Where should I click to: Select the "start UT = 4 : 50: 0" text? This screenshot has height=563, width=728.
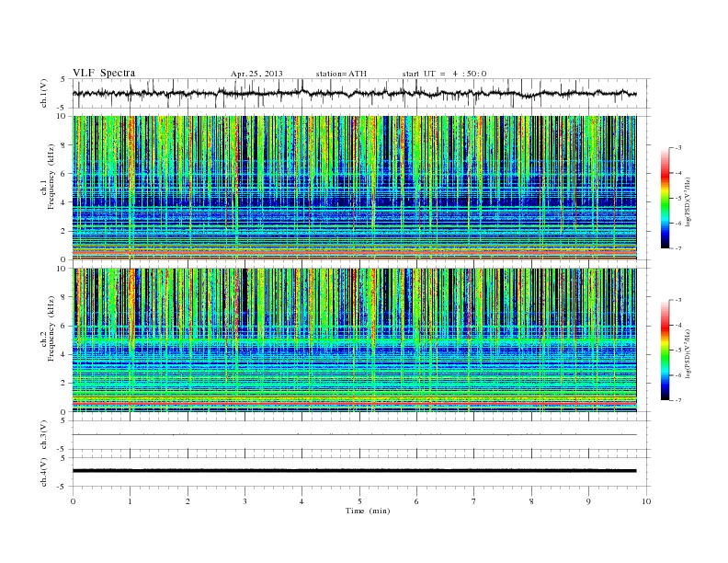[445, 74]
